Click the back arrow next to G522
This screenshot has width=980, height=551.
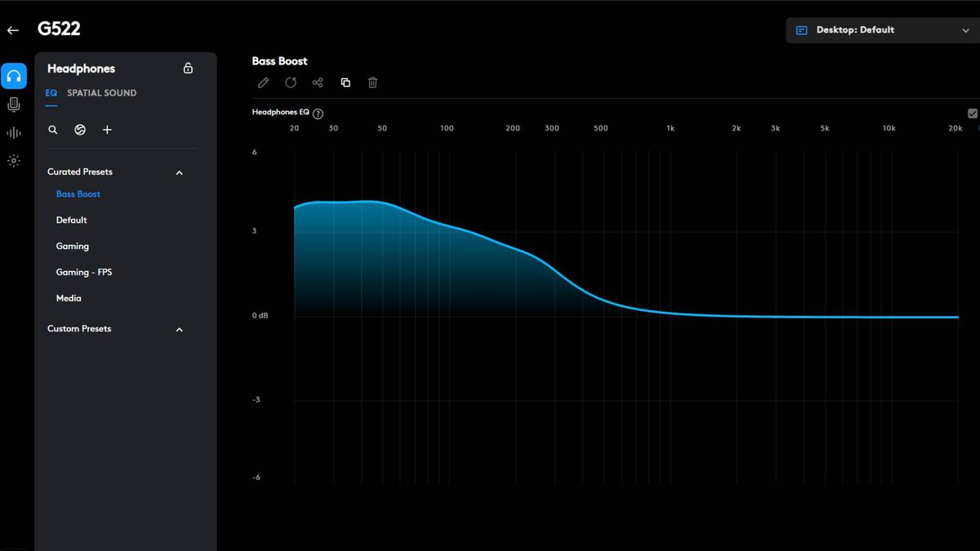coord(13,30)
